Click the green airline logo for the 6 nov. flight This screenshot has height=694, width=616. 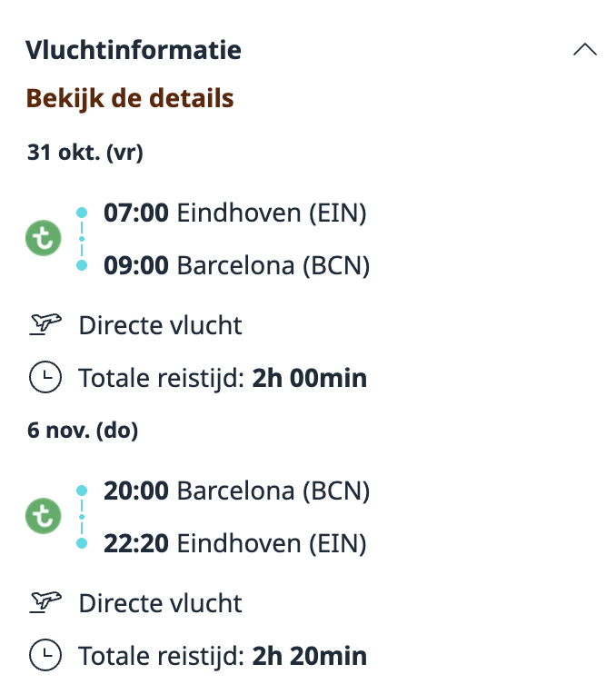(x=43, y=517)
